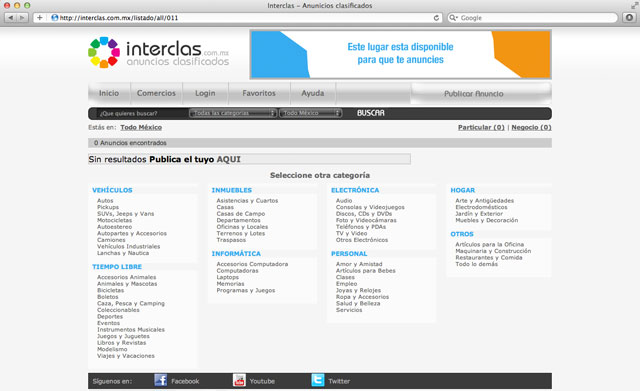
Task: Click the 'AQUI' publish link
Action: point(229,159)
